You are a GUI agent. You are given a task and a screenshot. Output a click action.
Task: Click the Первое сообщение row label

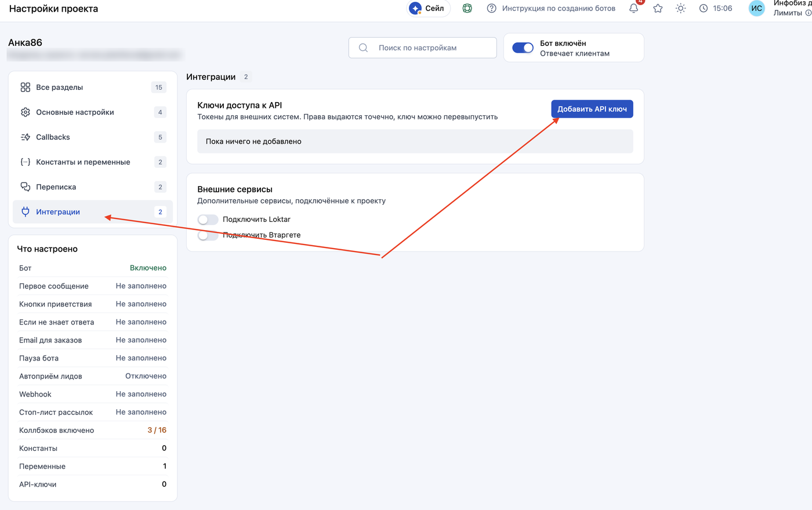tap(54, 286)
